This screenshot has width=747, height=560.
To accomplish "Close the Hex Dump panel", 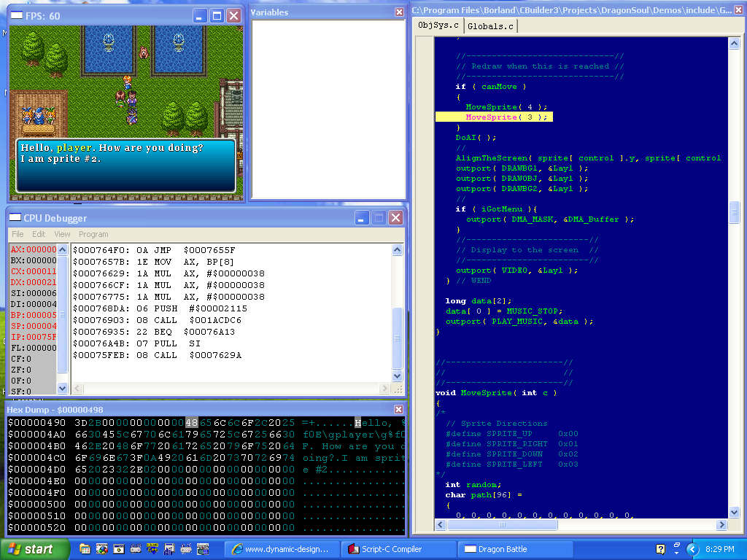I will click(x=399, y=410).
